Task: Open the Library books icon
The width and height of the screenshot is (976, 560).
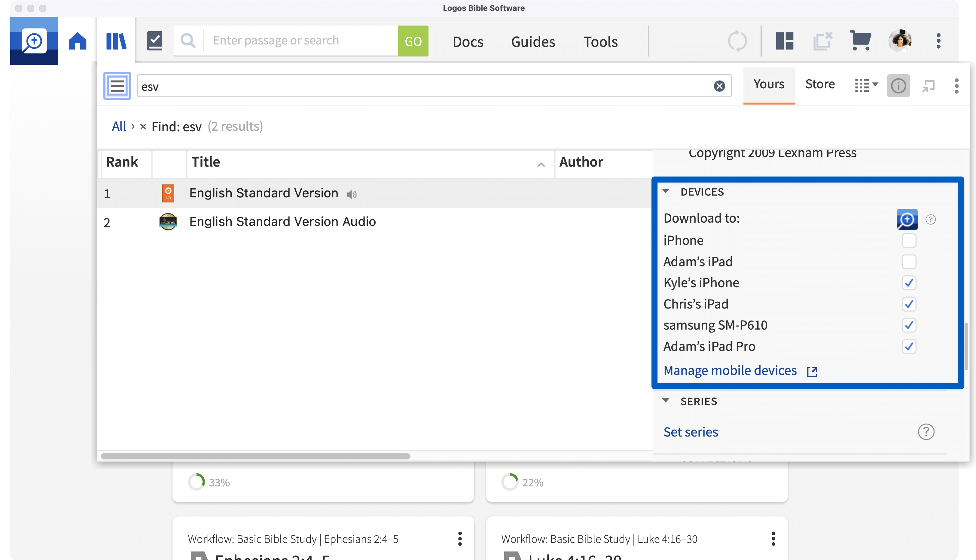Action: pos(116,41)
